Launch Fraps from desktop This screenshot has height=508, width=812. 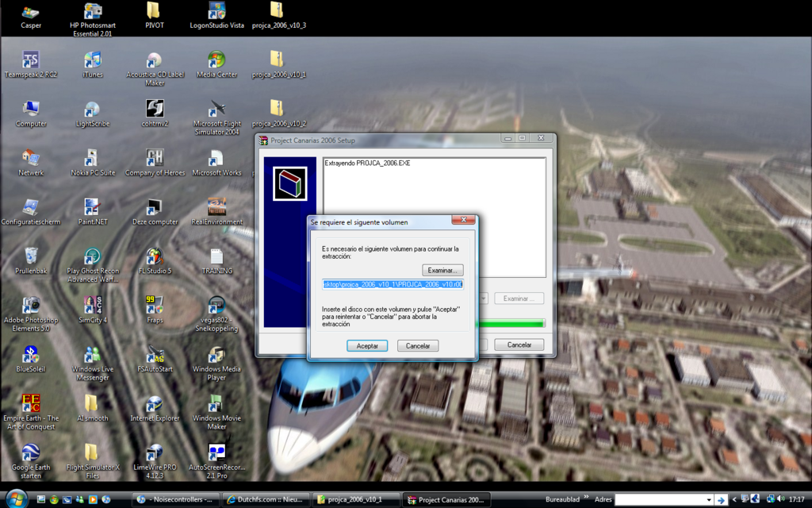155,310
